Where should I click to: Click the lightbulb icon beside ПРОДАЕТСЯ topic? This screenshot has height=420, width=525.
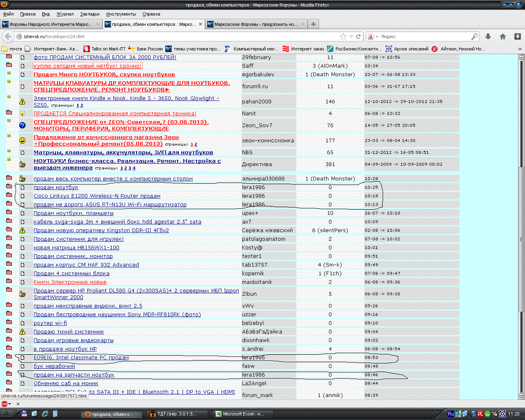click(23, 113)
